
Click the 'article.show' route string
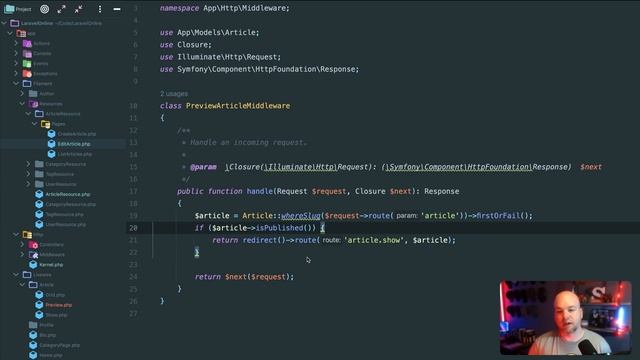pyautogui.click(x=374, y=240)
